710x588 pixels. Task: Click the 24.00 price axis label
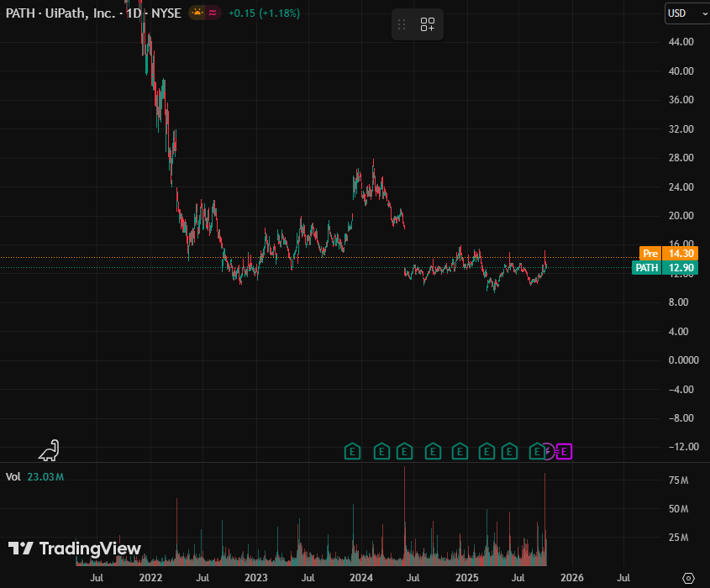[x=681, y=187]
